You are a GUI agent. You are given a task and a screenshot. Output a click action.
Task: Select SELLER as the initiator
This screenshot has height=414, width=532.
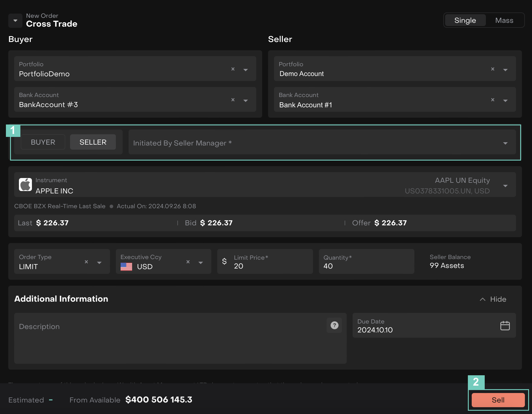[93, 142]
